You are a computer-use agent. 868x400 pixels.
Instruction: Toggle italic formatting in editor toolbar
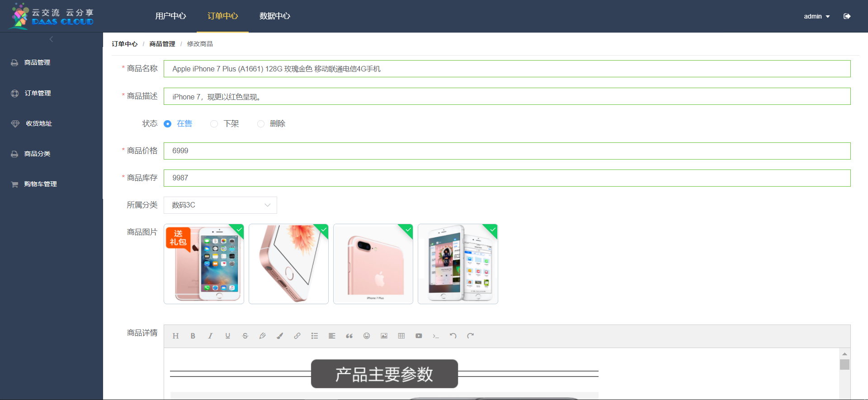(210, 336)
